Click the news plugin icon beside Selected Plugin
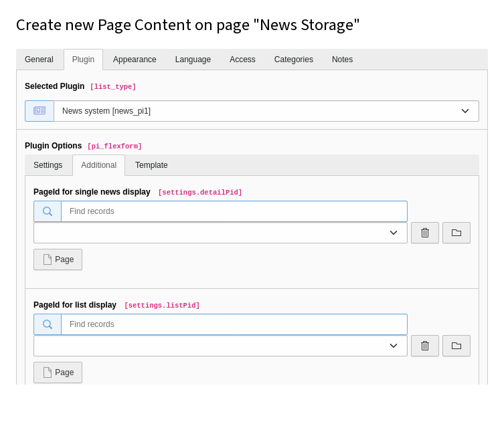Screen dimensions: 504x428 click(x=39, y=111)
